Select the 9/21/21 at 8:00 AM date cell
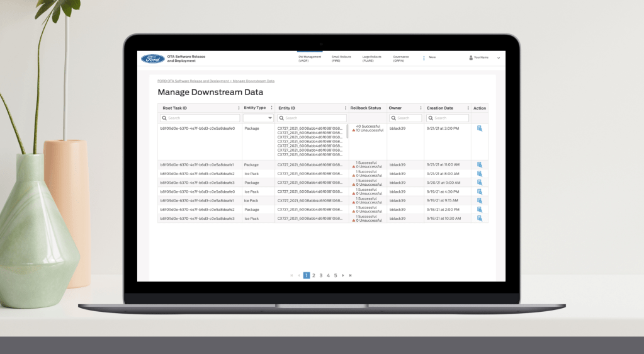Viewport: 644px width, 354px height. pos(443,173)
